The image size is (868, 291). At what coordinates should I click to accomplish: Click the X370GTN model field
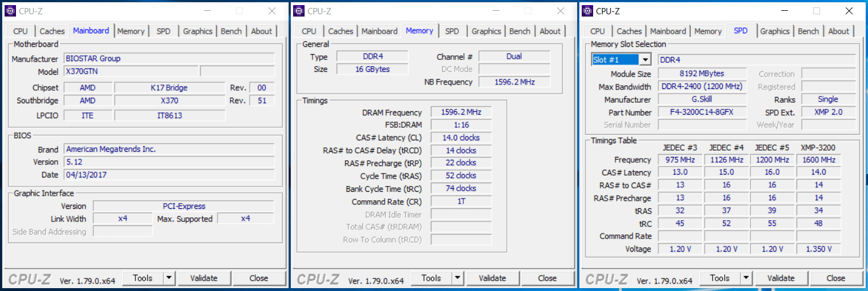[130, 71]
